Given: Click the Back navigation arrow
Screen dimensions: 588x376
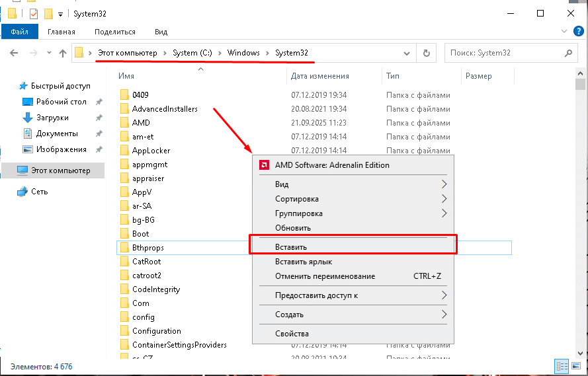Looking at the screenshot, I should coord(15,54).
